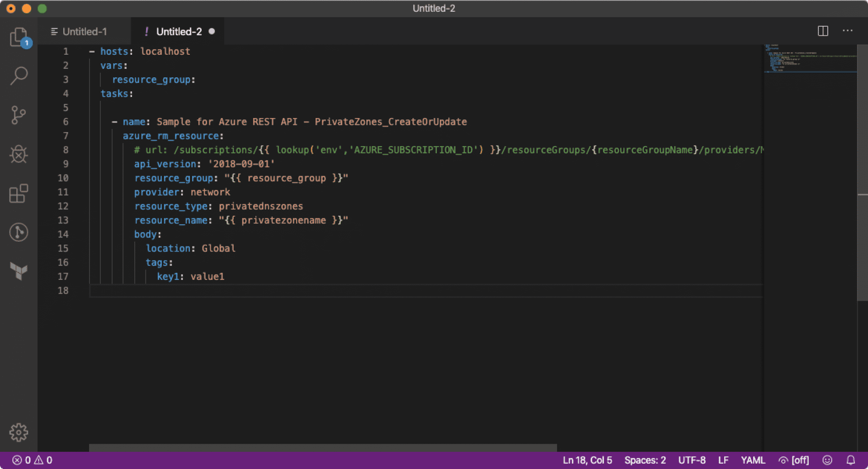Select the Untitled-2 tab
This screenshot has width=868, height=469.
178,32
